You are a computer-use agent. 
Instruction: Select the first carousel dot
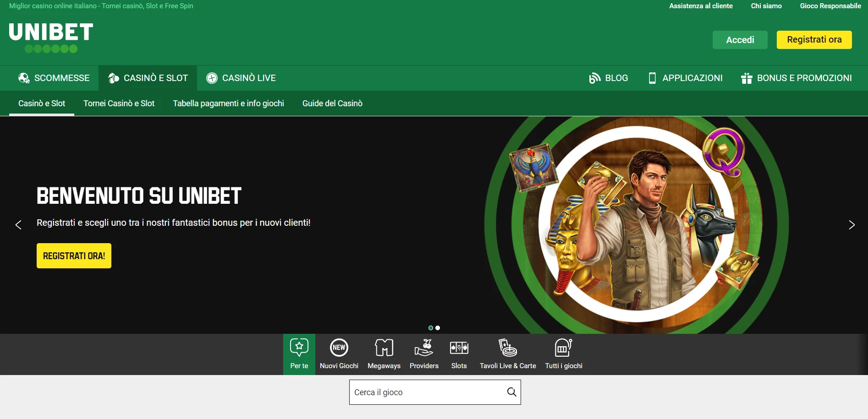point(431,328)
